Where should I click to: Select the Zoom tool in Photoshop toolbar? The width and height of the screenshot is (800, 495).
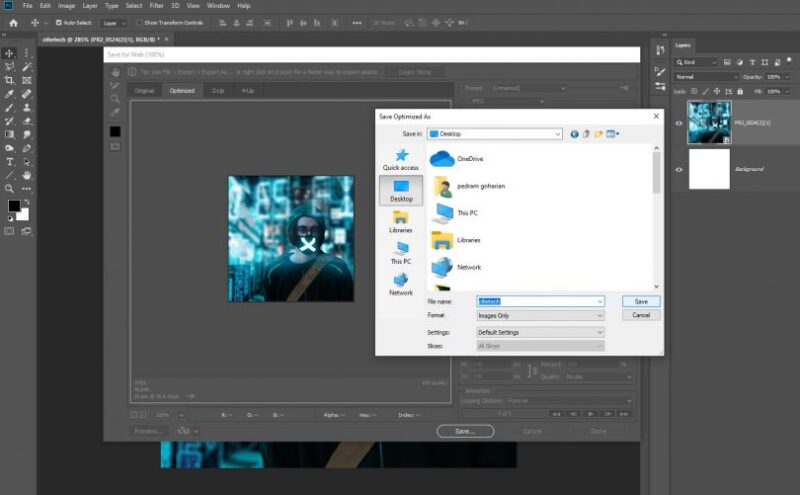9,188
